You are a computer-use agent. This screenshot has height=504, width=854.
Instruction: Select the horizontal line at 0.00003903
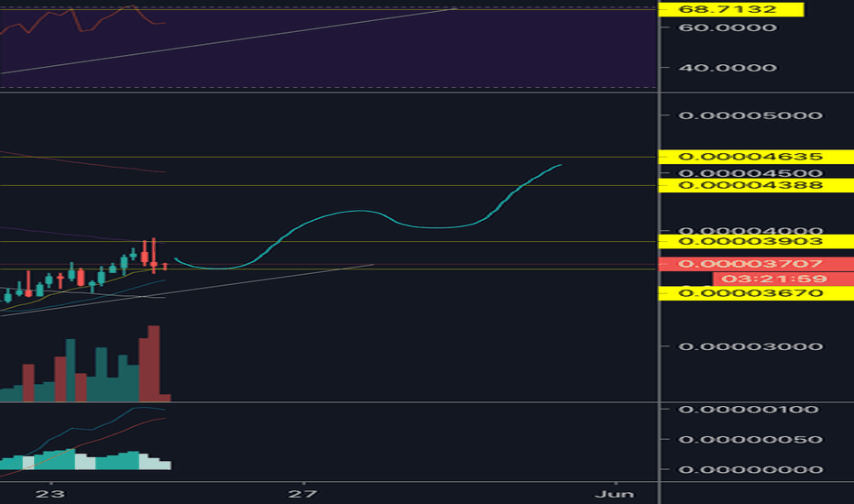point(327,241)
